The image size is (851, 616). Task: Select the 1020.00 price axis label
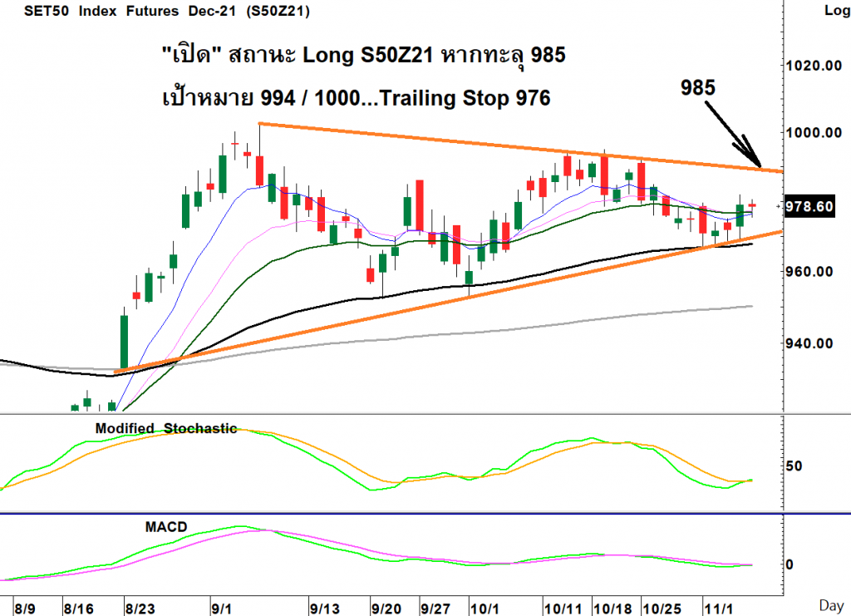(814, 66)
